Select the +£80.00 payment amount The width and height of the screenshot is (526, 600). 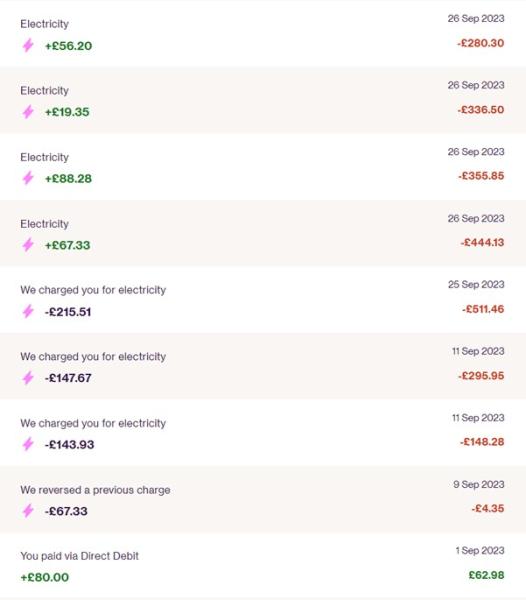[x=45, y=577]
